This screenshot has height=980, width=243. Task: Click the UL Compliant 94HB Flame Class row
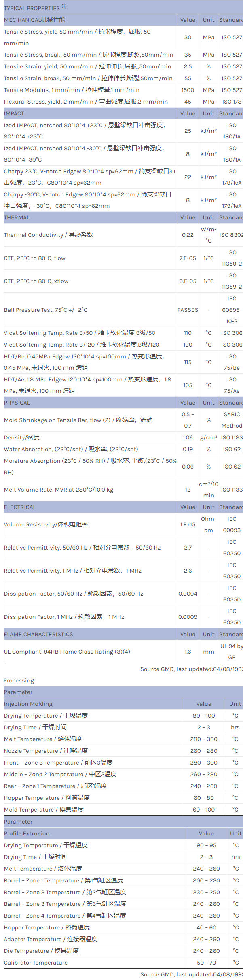tap(67, 652)
